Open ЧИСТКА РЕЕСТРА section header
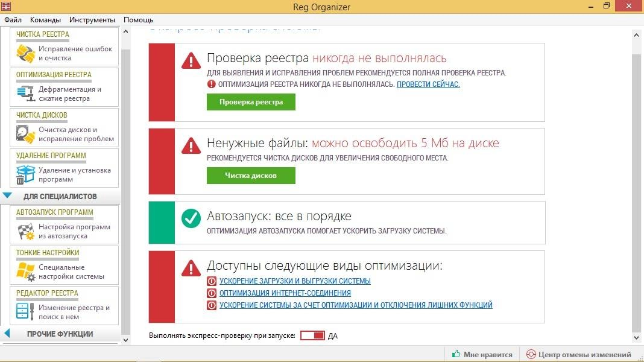The width and height of the screenshot is (644, 362). [x=43, y=34]
